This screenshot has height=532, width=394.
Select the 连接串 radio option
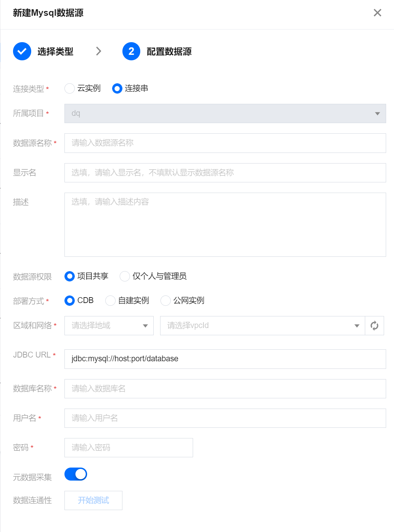click(117, 88)
